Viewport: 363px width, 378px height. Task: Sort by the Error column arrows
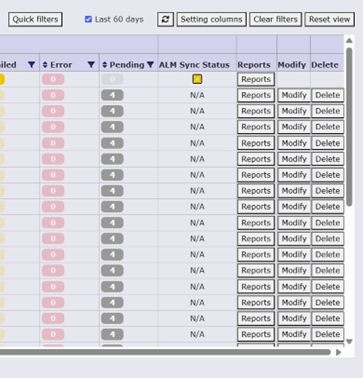(45, 65)
